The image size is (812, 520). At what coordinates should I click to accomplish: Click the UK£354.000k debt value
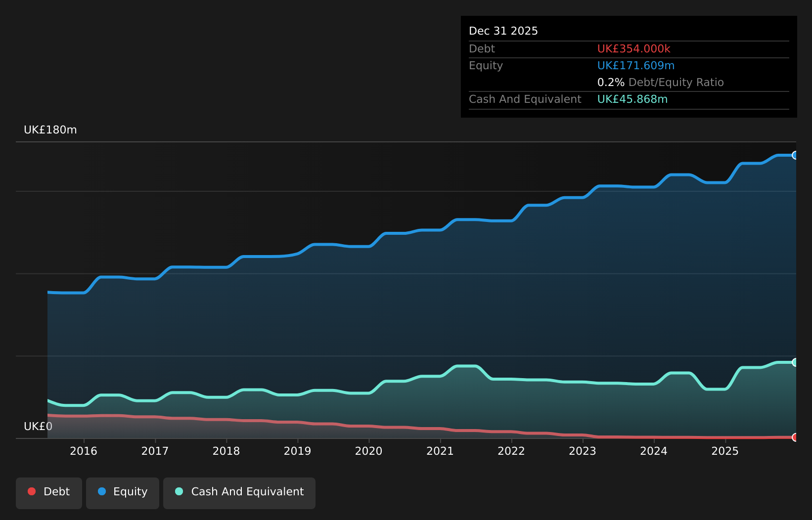[634, 49]
